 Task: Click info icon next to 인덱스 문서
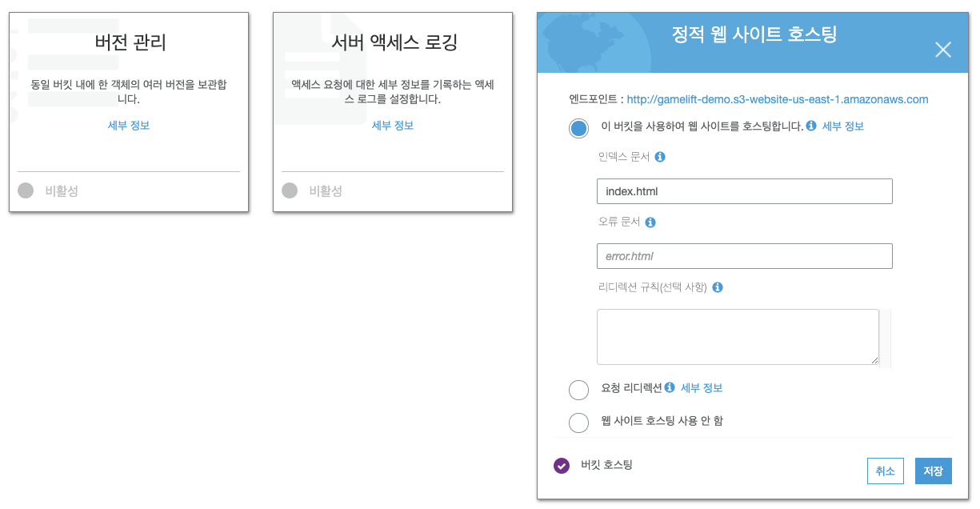point(660,157)
